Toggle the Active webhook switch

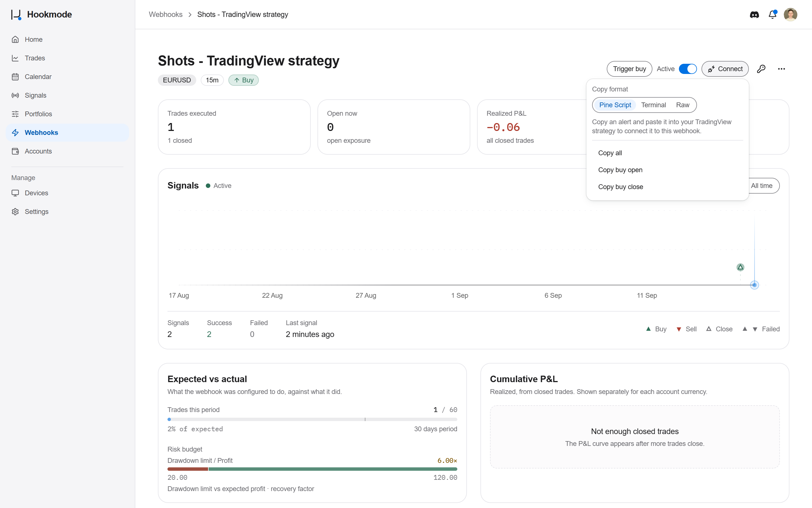click(687, 69)
